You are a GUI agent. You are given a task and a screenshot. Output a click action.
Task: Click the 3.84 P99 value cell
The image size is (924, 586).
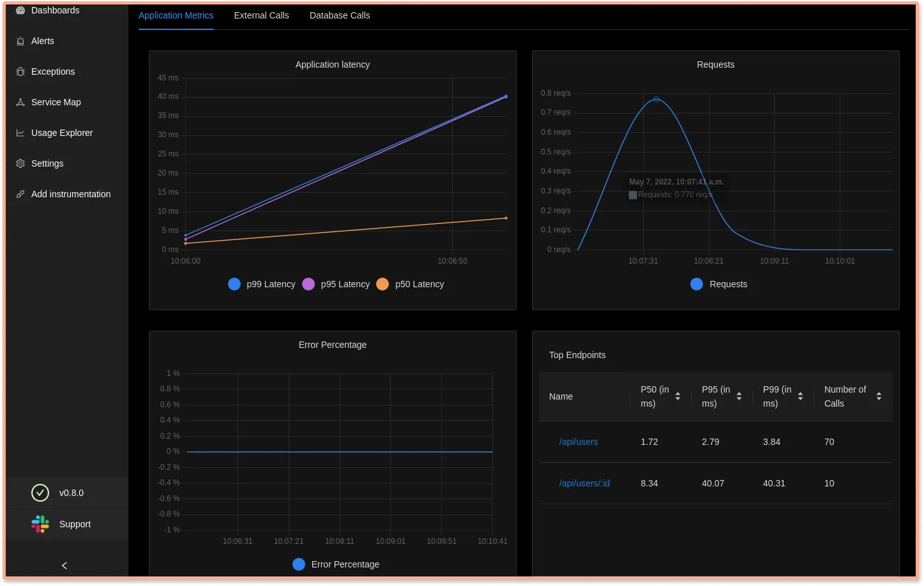point(772,442)
